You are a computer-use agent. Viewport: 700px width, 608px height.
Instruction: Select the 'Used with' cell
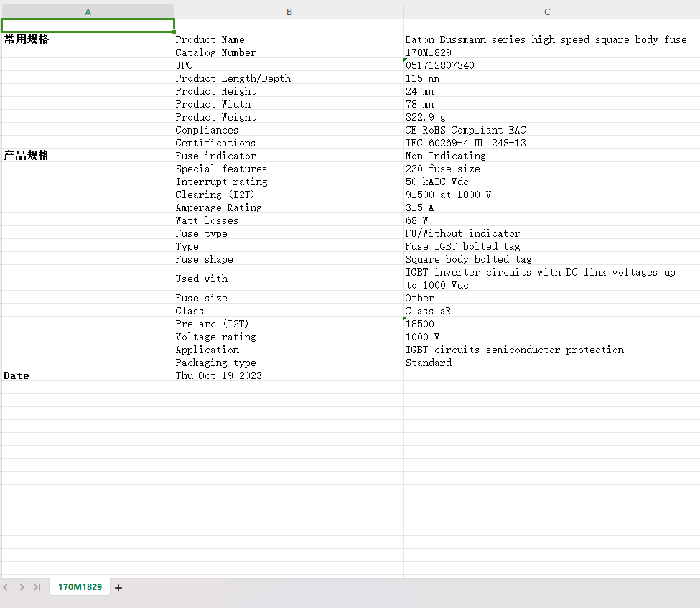289,279
